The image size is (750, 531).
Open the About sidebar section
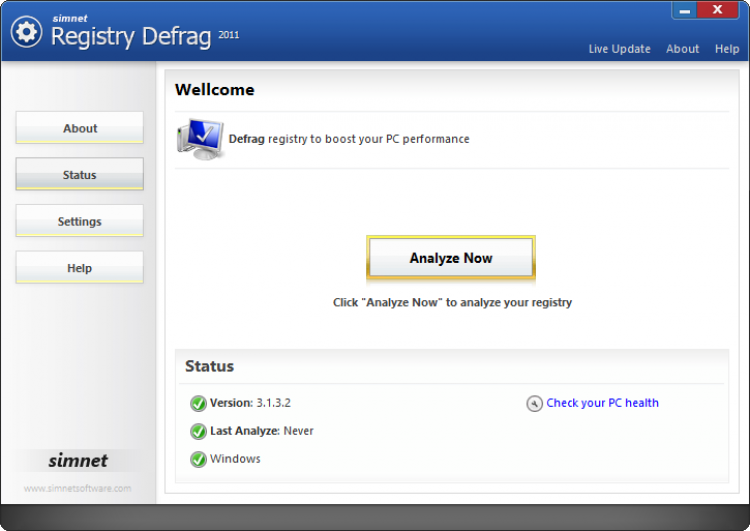79,128
